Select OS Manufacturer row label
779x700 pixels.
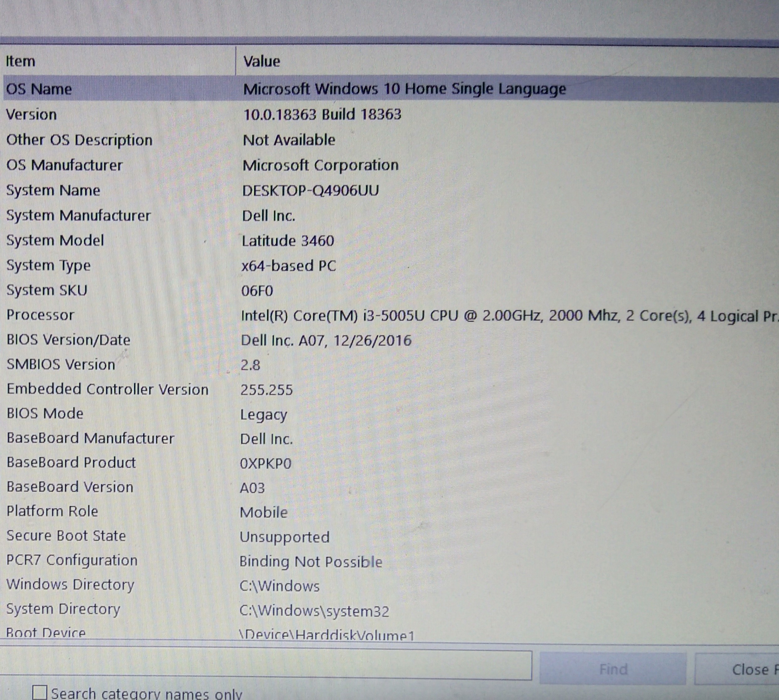[x=64, y=165]
